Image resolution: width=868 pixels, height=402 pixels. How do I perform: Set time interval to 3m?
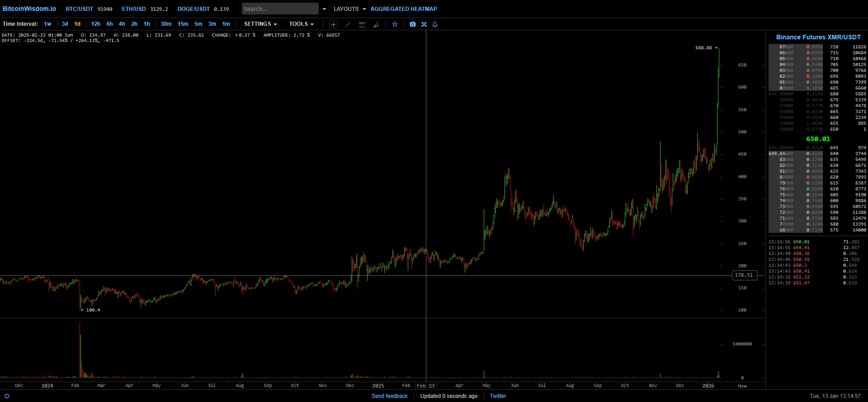pos(212,24)
